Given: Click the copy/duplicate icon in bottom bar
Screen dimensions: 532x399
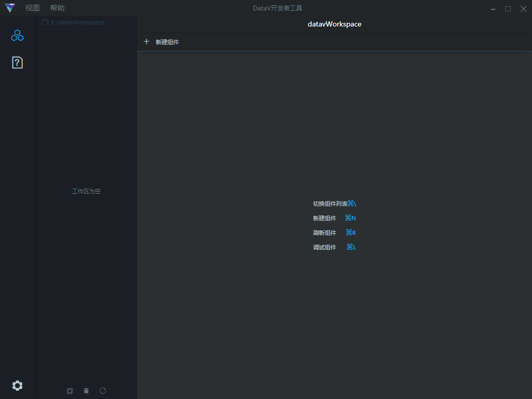Looking at the screenshot, I should click(70, 391).
